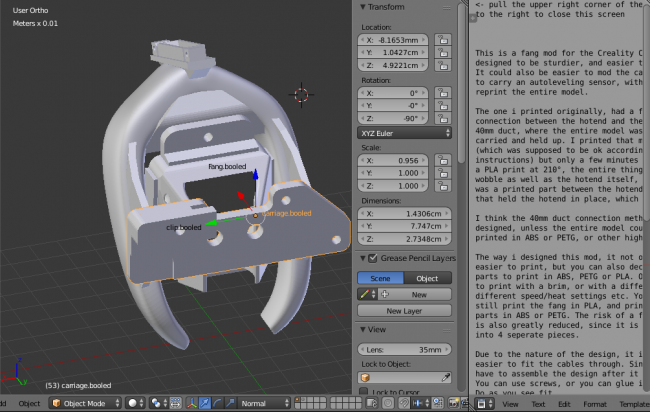This screenshot has height=412, width=650.
Task: Lock the Rotation X value
Action: pos(443,93)
